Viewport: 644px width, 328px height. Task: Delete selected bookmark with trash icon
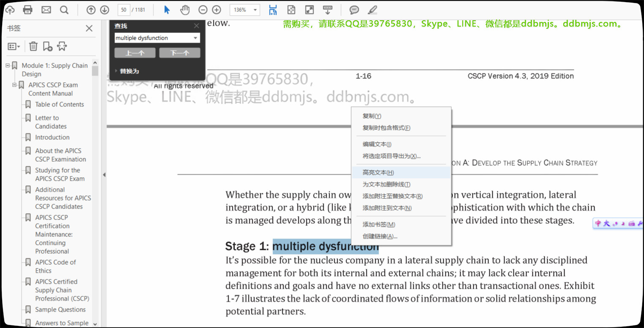tap(33, 46)
